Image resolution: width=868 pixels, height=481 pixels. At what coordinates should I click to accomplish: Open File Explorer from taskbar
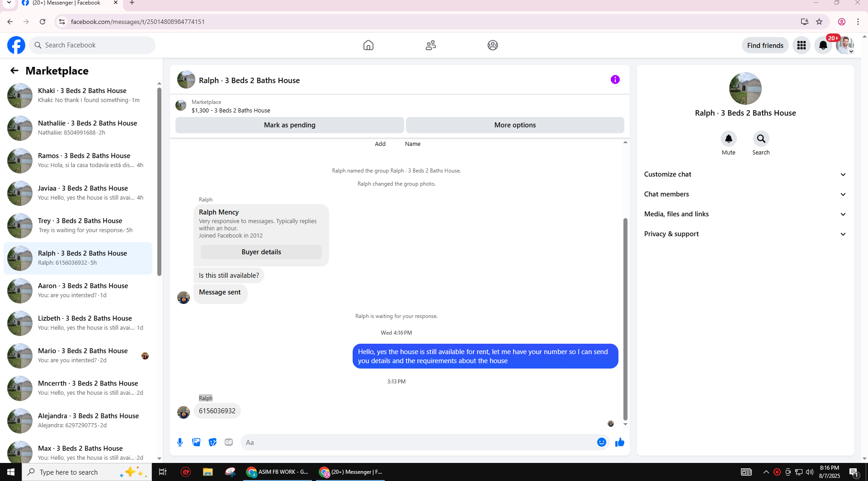[x=208, y=472]
